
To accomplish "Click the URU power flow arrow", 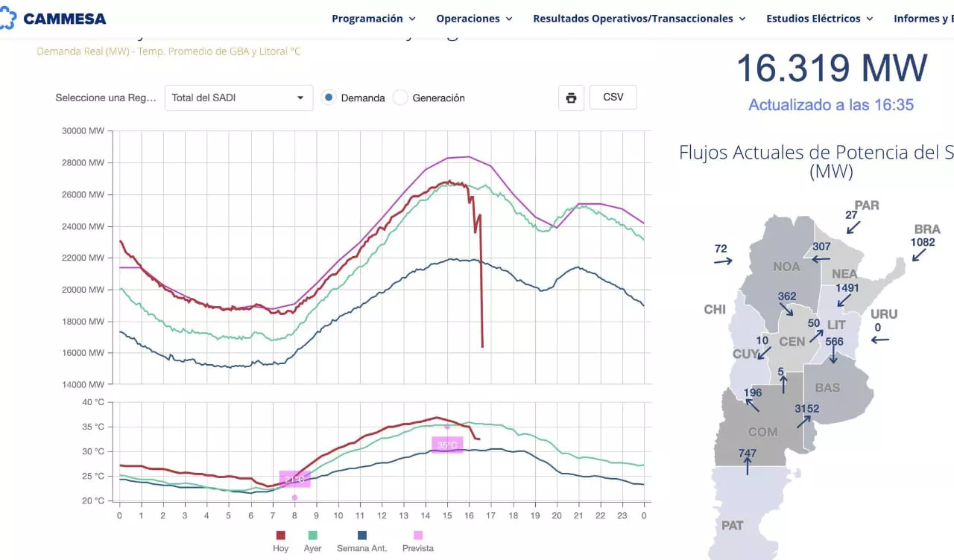I will pos(880,340).
